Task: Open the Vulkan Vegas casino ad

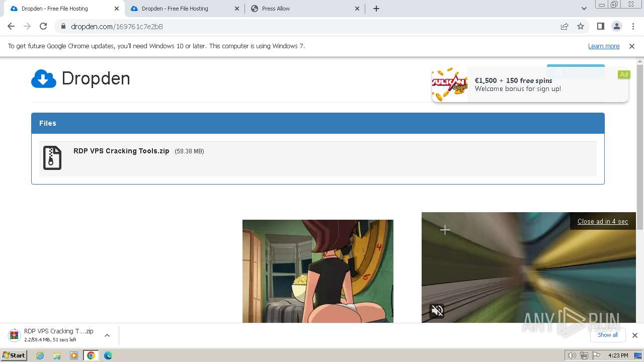Action: 530,84
